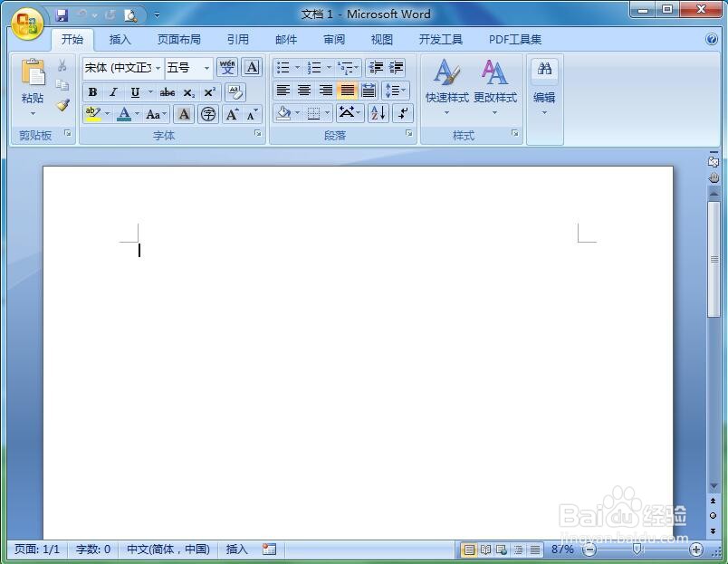Show paragraph formatting marks
This screenshot has width=728, height=564.
[403, 113]
